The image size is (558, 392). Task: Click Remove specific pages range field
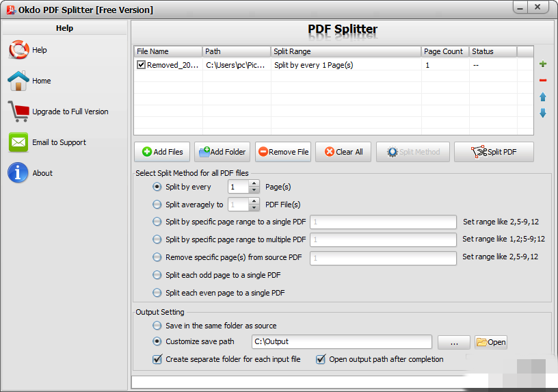pos(383,258)
